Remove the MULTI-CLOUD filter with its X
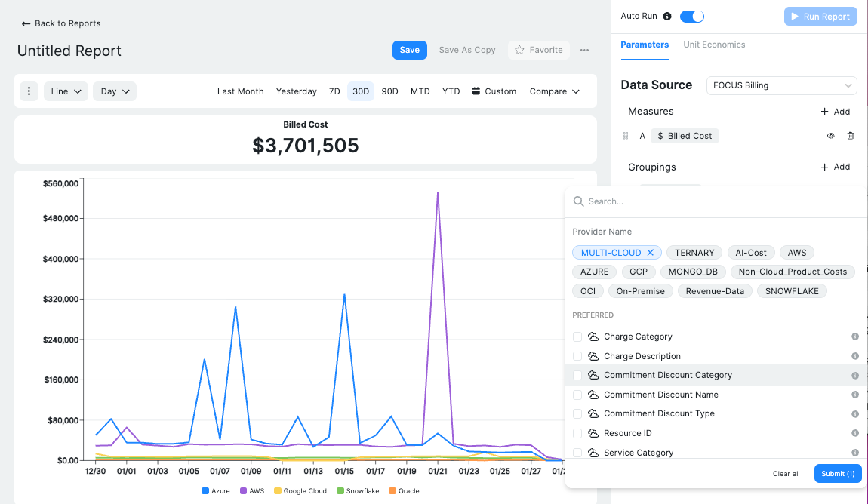868x504 pixels. pos(651,253)
